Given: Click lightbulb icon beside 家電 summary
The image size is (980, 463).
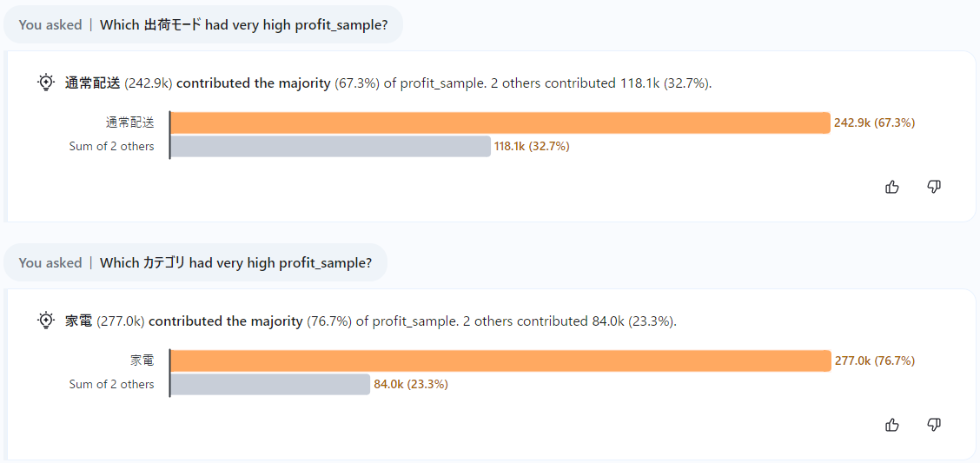Looking at the screenshot, I should tap(46, 321).
